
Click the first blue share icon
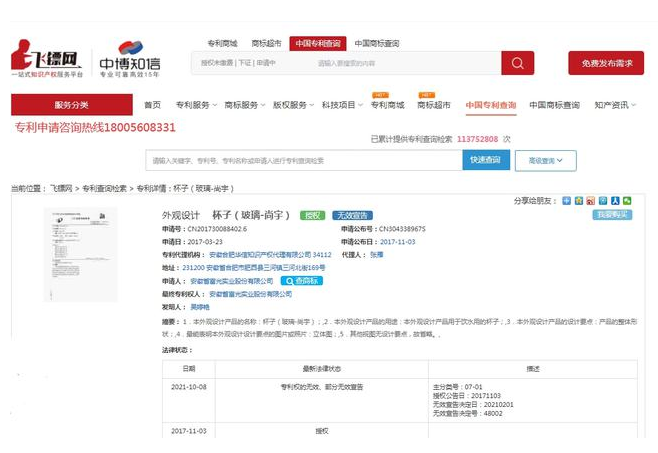pyautogui.click(x=566, y=200)
